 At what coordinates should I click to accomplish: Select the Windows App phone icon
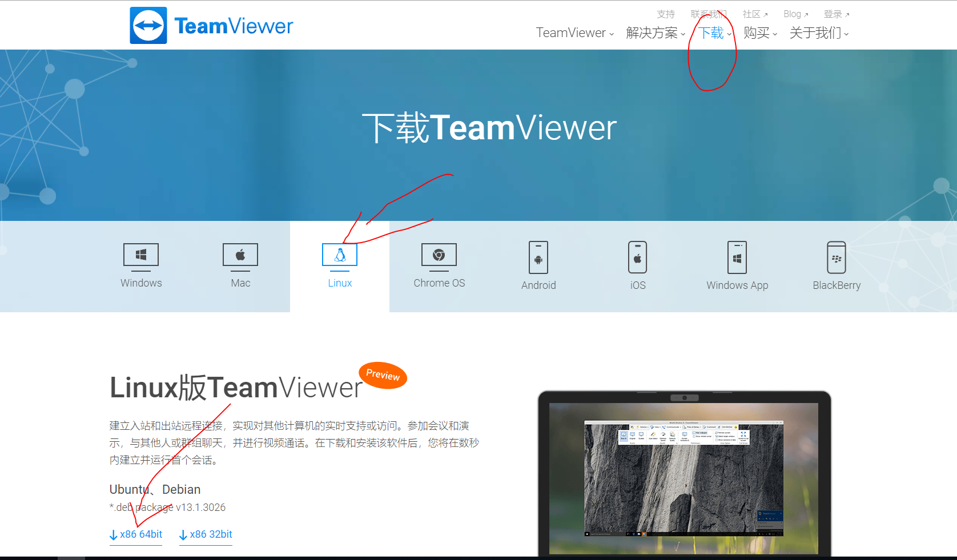point(737,257)
